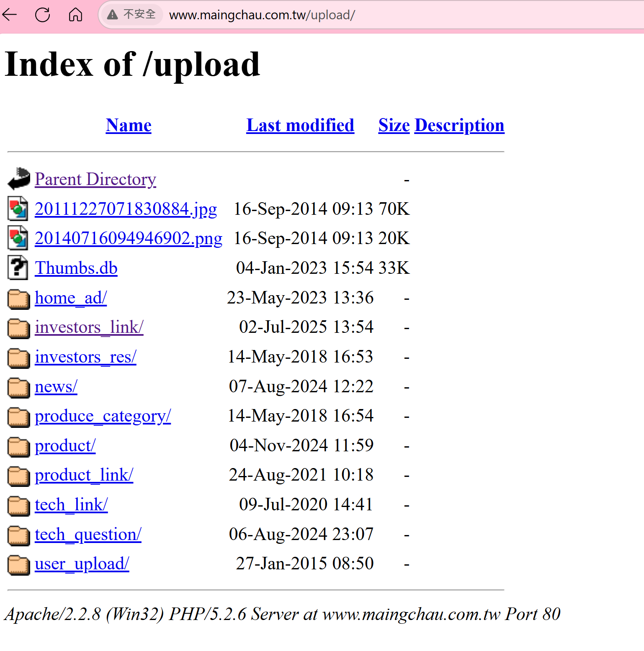Image resolution: width=644 pixels, height=651 pixels.
Task: Click the image icon beside 20111227071830884.jpg
Action: (x=18, y=208)
